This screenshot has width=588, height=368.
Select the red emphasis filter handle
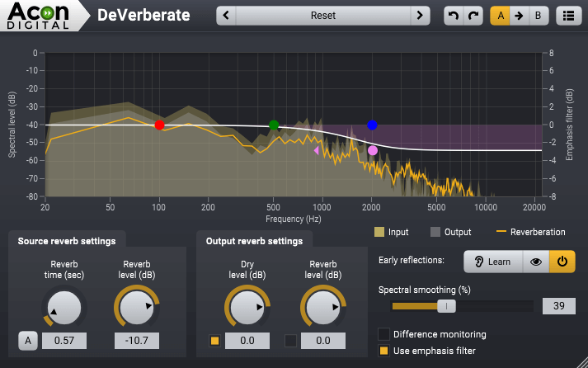coord(159,125)
